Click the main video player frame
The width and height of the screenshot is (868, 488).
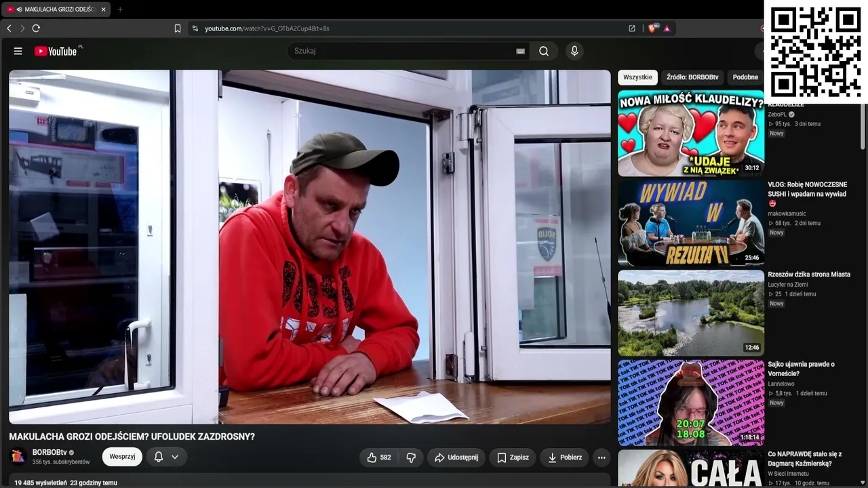click(310, 247)
